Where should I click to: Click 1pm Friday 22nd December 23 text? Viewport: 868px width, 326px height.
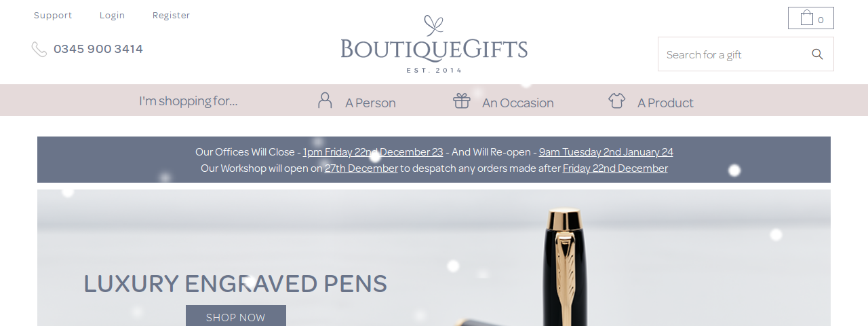click(x=373, y=152)
